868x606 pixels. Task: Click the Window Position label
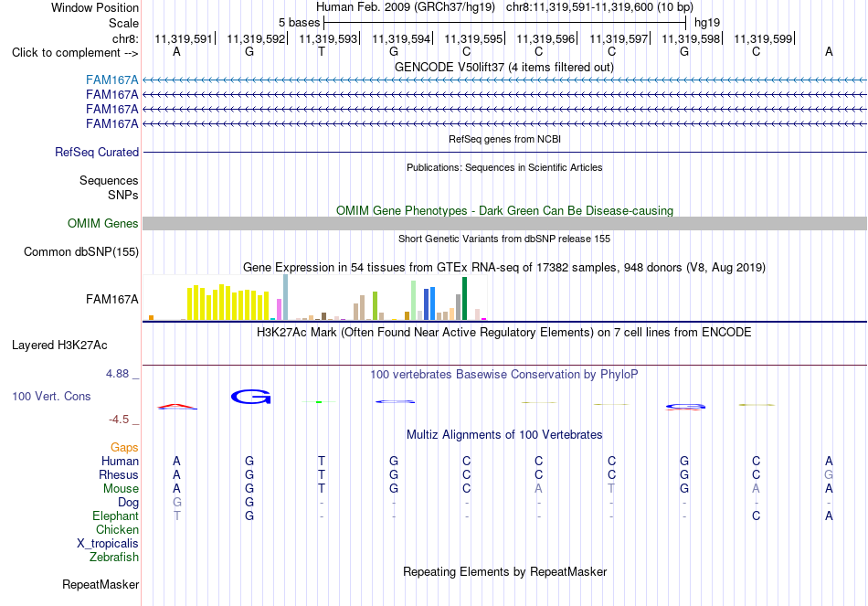(95, 7)
